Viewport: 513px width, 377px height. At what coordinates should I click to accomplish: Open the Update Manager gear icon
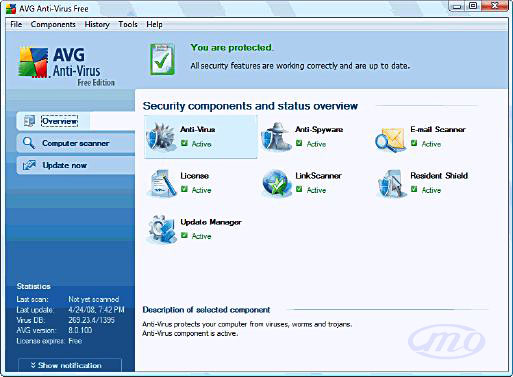click(162, 229)
